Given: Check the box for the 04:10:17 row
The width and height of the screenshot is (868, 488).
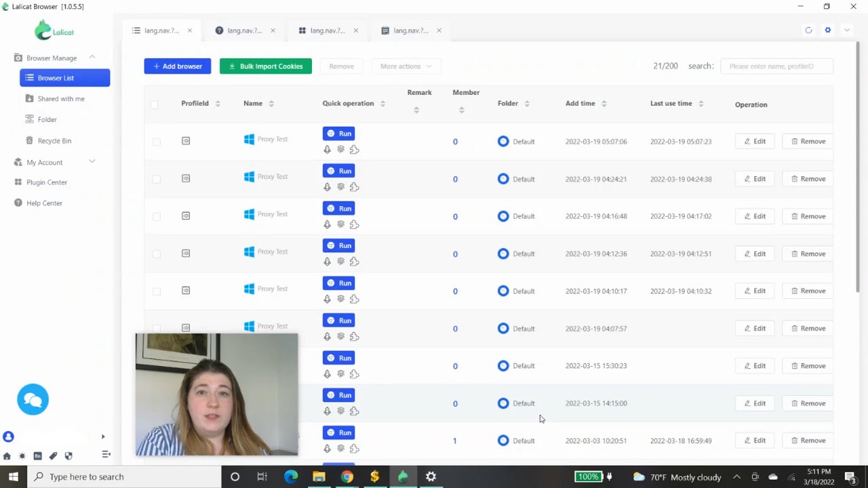Looking at the screenshot, I should [x=157, y=291].
